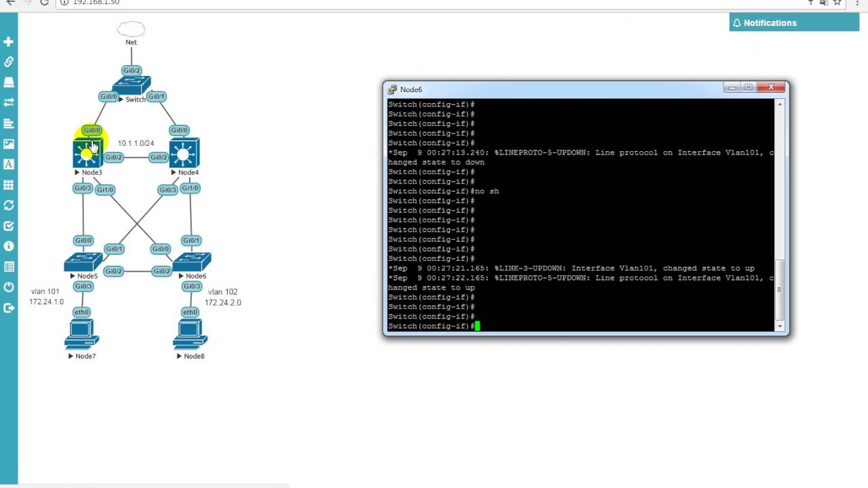
Task: Click the Add an object plus icon
Action: [x=9, y=41]
